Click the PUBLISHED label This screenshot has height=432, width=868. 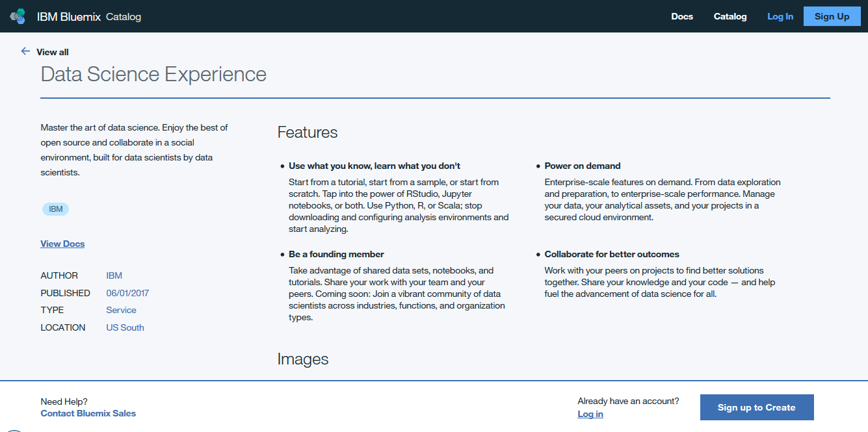[66, 293]
